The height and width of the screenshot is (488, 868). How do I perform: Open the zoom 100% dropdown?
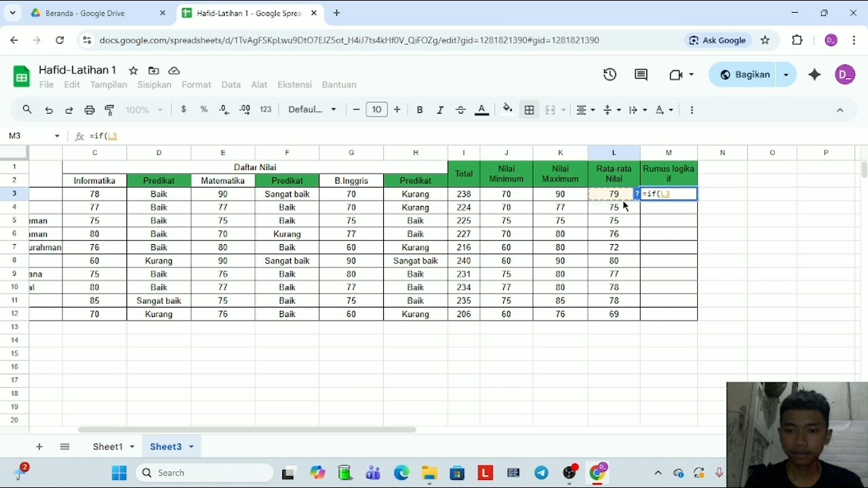coord(144,110)
